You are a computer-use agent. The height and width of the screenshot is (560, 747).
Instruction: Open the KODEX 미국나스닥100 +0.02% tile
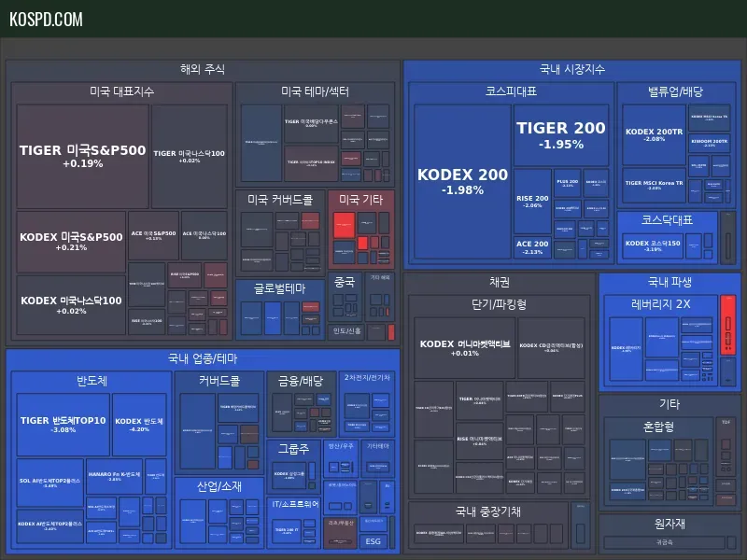click(71, 305)
